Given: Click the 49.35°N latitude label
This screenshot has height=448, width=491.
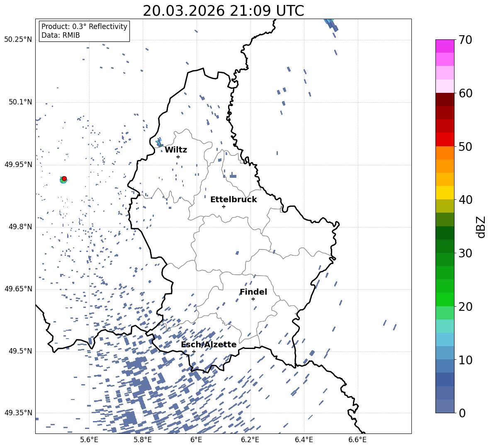Looking at the screenshot, I should (x=18, y=413).
